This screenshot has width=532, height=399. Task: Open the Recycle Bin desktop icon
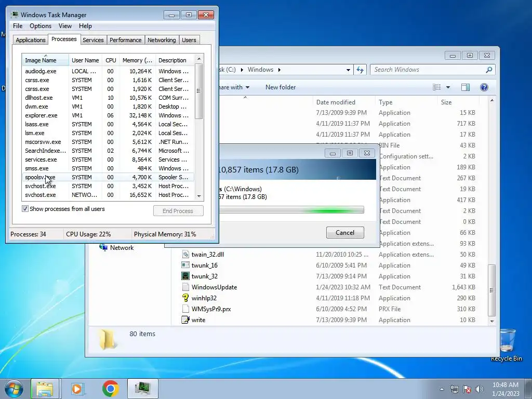point(507,344)
